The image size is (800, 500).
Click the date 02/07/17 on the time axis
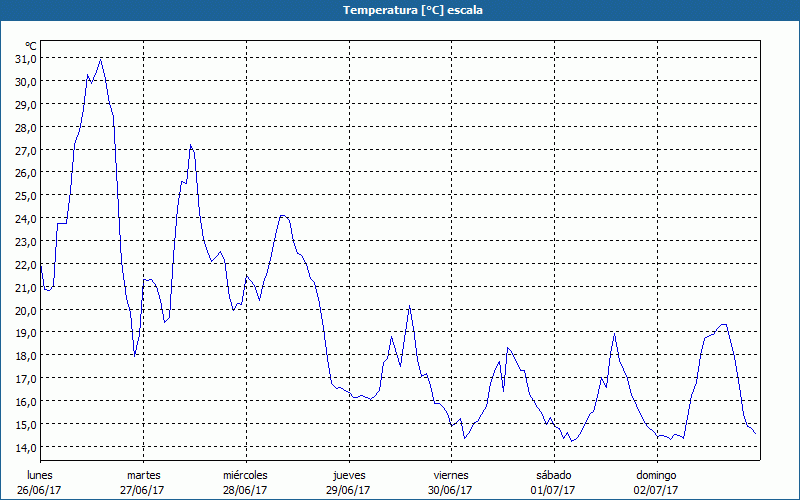655,490
